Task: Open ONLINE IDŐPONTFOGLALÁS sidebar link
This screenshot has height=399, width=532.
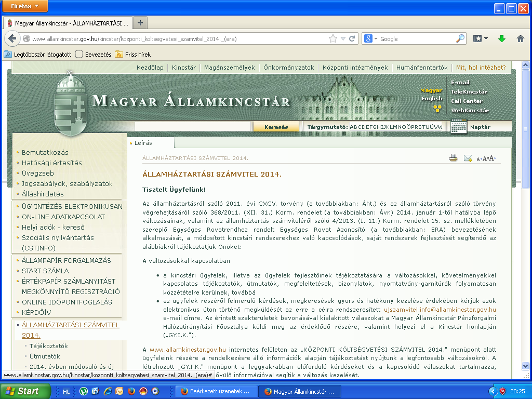Action: (x=67, y=302)
